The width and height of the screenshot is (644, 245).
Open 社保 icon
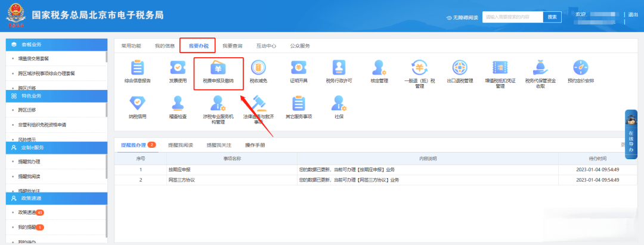[339, 103]
